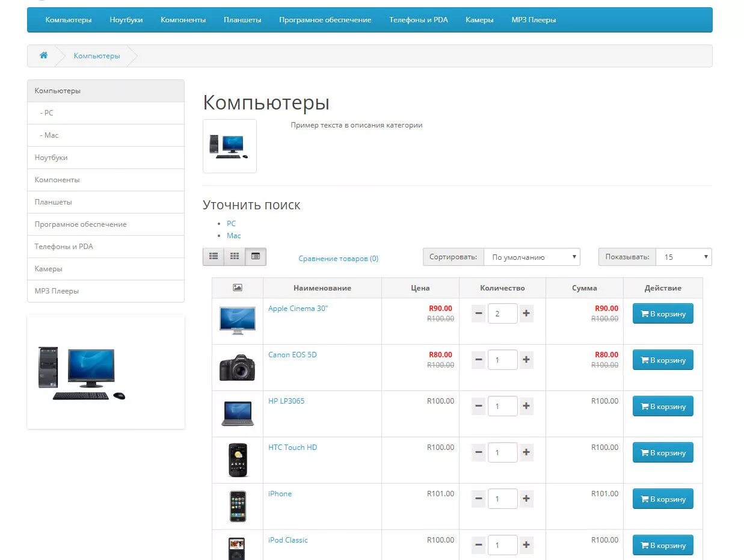Select Компоненты in sidebar
The height and width of the screenshot is (560, 744).
tap(106, 180)
